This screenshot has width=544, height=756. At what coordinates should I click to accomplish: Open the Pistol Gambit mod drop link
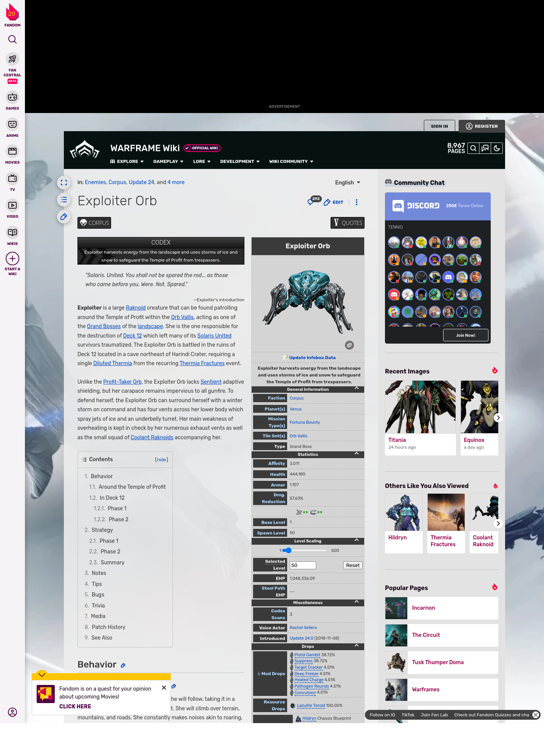tap(307, 655)
